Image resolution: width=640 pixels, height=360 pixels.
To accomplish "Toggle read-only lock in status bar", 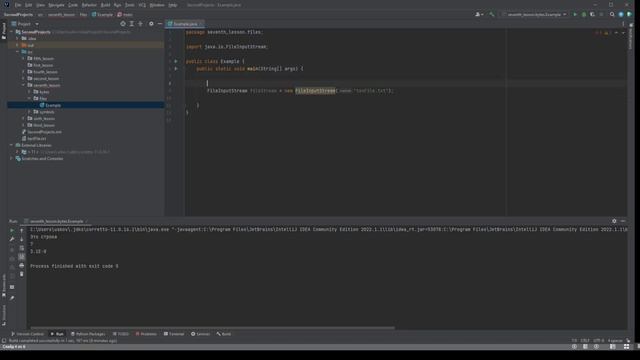I will (x=628, y=340).
